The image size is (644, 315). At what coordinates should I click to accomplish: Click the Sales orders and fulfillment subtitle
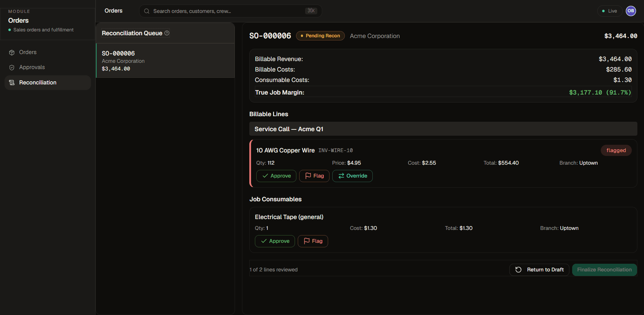[44, 30]
